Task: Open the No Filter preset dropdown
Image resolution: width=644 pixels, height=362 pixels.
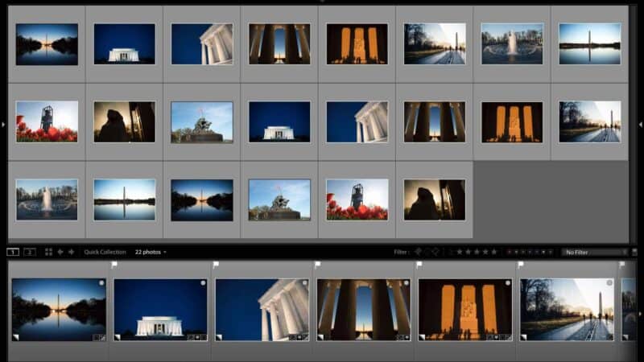Action: click(595, 252)
